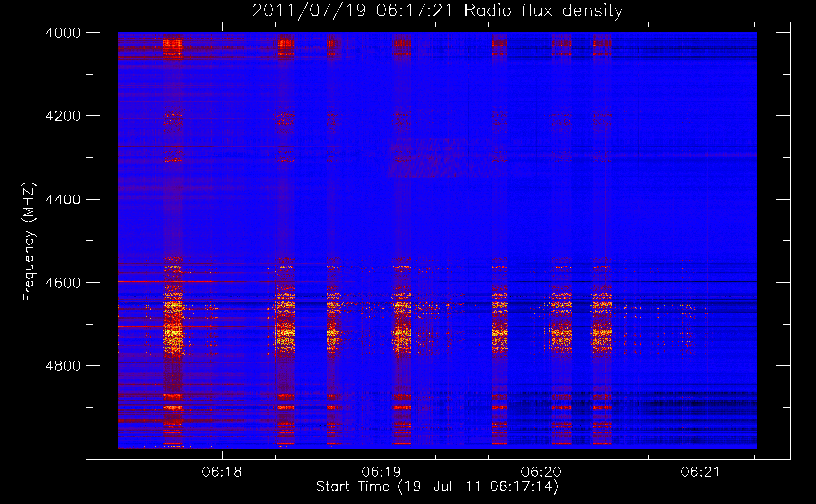Viewport: 816px width, 504px height.
Task: Click the "Frequency (MHZ)" axis label
Action: (29, 242)
